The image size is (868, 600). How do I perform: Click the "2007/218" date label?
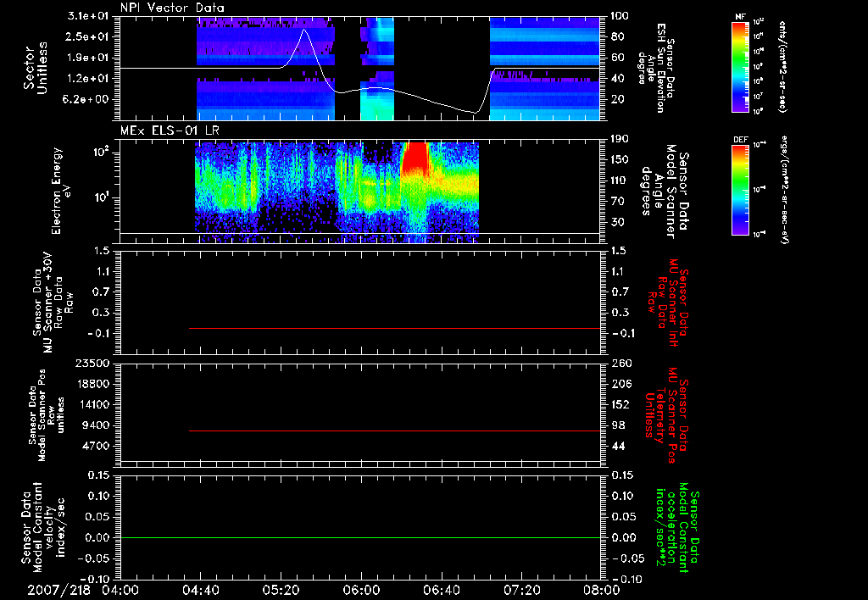[x=58, y=591]
